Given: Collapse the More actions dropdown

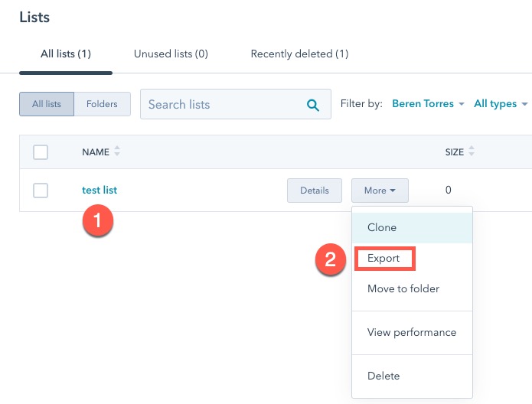Looking at the screenshot, I should pyautogui.click(x=380, y=191).
